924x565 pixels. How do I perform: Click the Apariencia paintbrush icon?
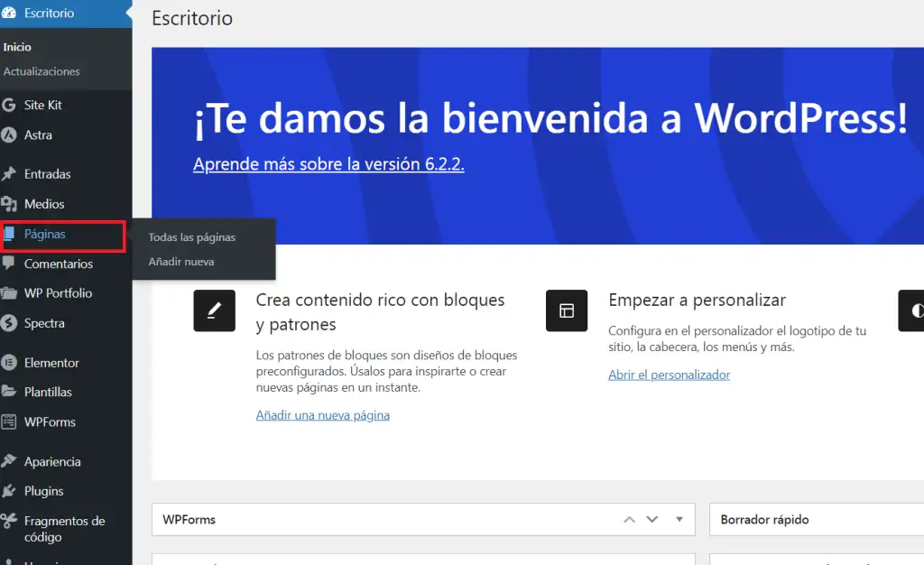tap(8, 460)
